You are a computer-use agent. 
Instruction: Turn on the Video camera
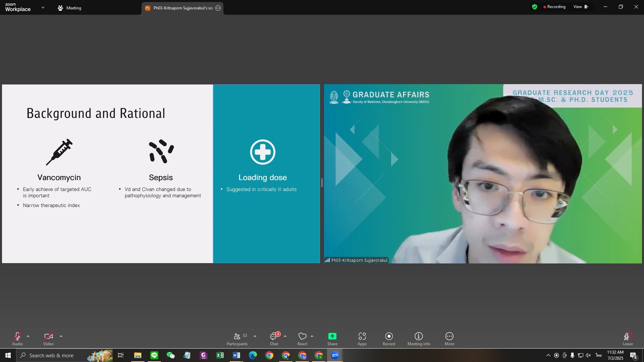(48, 337)
